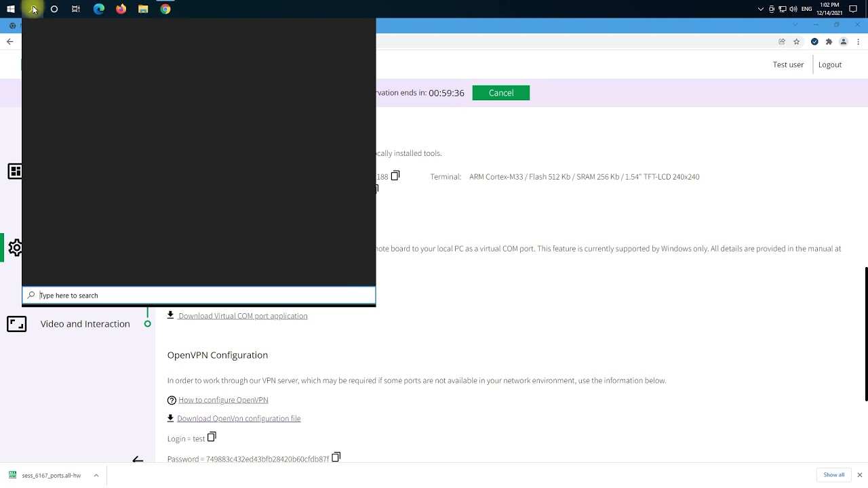Open Task View on the taskbar
Image resolution: width=868 pixels, height=488 pixels.
76,9
